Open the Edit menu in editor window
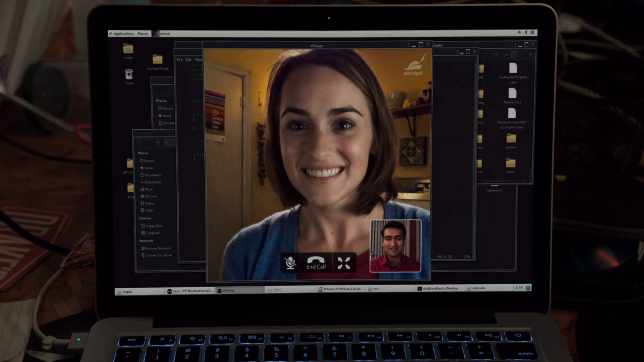 [x=189, y=60]
